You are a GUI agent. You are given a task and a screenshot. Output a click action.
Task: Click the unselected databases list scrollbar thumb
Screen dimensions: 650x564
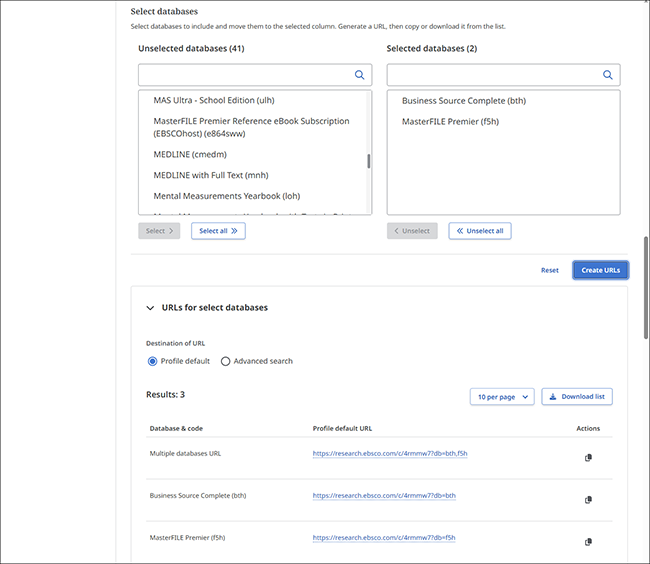369,161
